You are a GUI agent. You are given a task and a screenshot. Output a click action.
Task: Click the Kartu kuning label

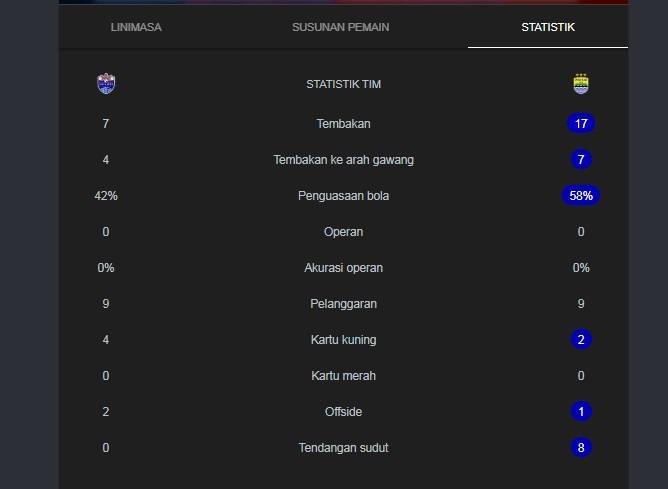(x=343, y=340)
